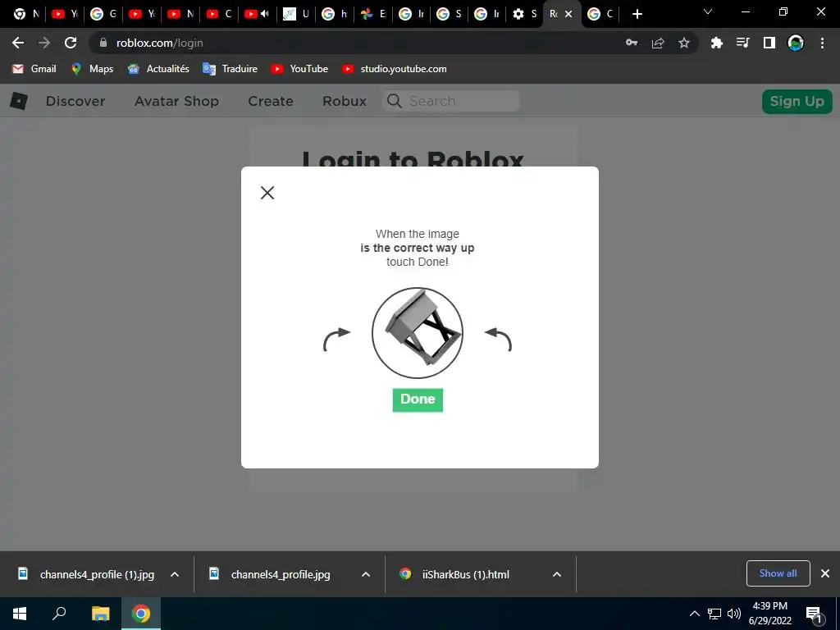Close the captcha dialog with X

[x=267, y=193]
